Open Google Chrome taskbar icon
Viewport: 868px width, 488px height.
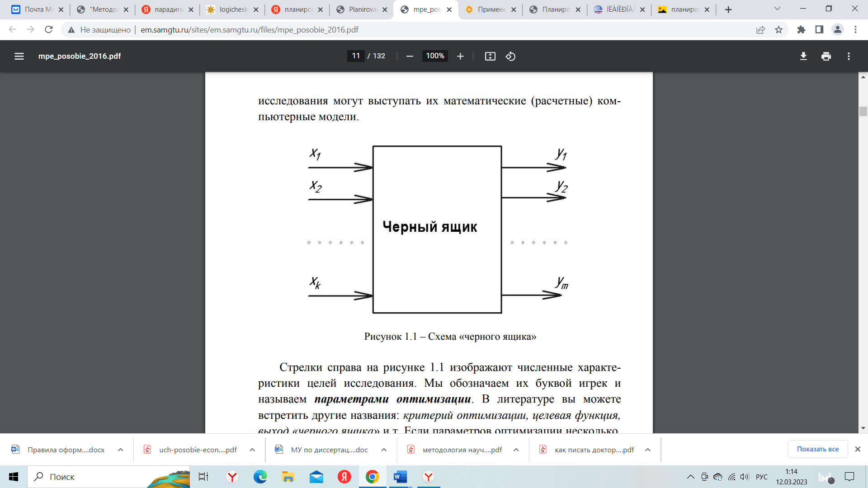coord(372,477)
